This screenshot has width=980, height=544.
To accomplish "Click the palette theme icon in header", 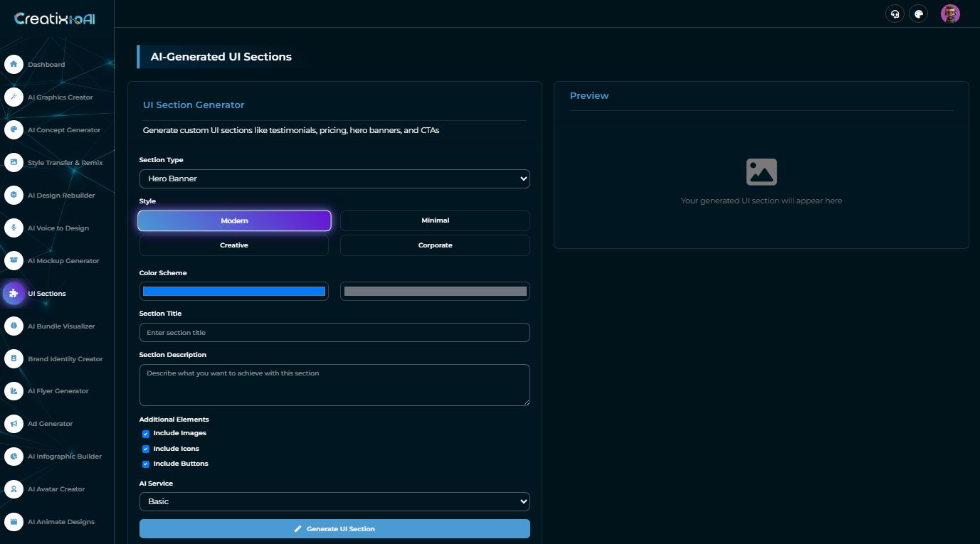I will [x=919, y=14].
